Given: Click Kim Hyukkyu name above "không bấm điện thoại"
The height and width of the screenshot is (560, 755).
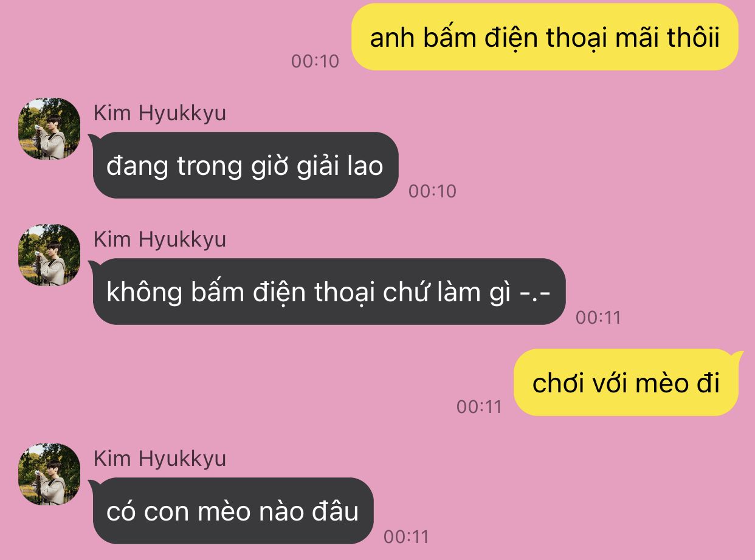Looking at the screenshot, I should [x=160, y=239].
